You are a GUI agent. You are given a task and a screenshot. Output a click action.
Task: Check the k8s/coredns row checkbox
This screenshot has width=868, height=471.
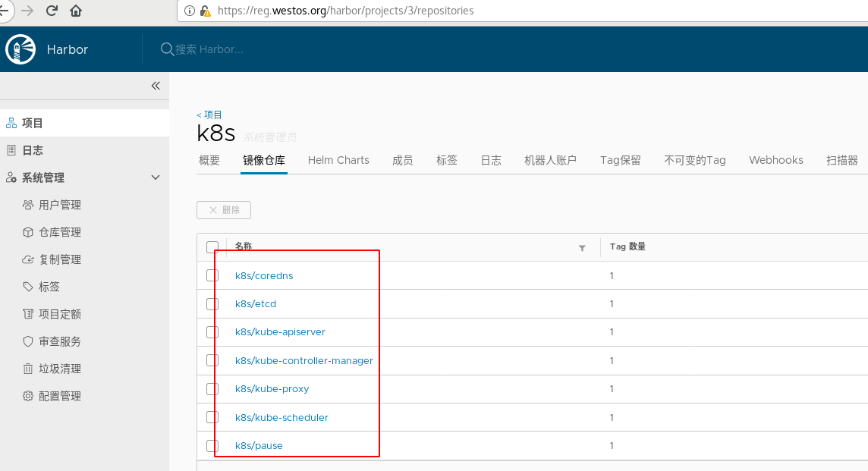(x=212, y=275)
